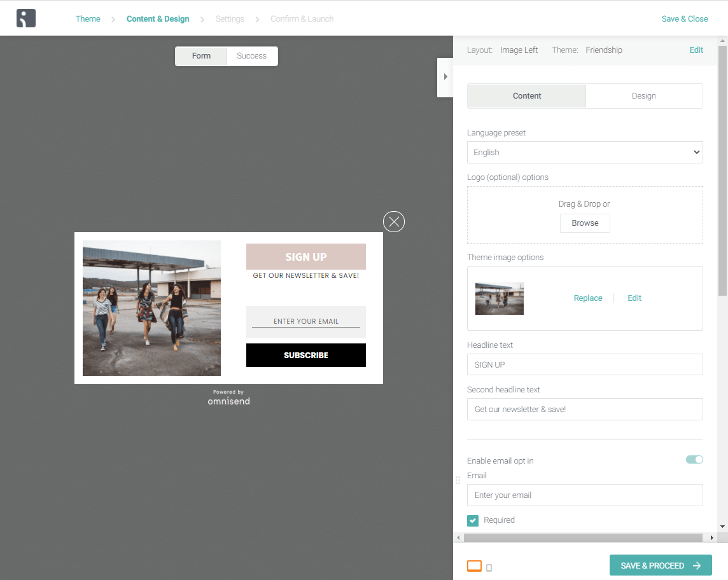Switch to the Form preview tab
Screen dimensions: 728x580
pos(201,56)
